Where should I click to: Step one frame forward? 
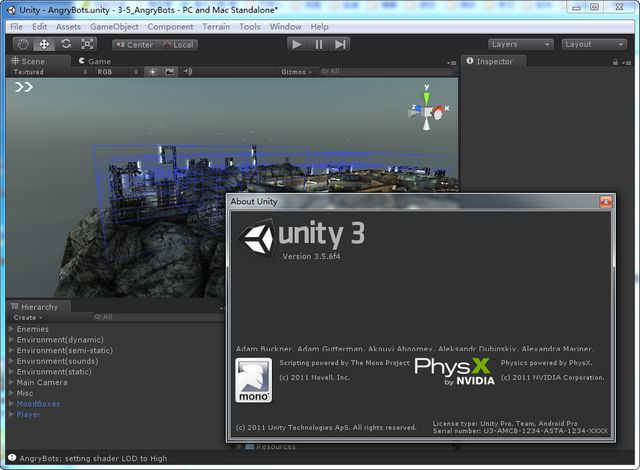(x=340, y=44)
